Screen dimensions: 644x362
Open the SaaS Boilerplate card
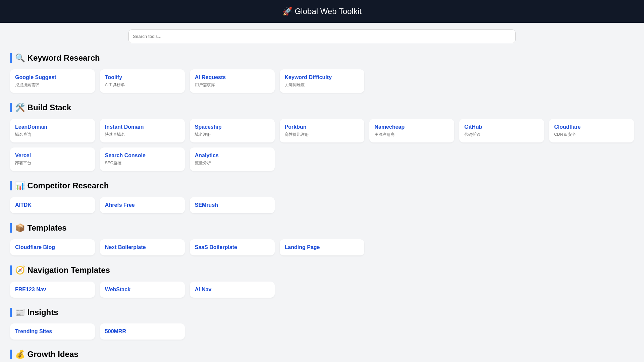(x=232, y=247)
